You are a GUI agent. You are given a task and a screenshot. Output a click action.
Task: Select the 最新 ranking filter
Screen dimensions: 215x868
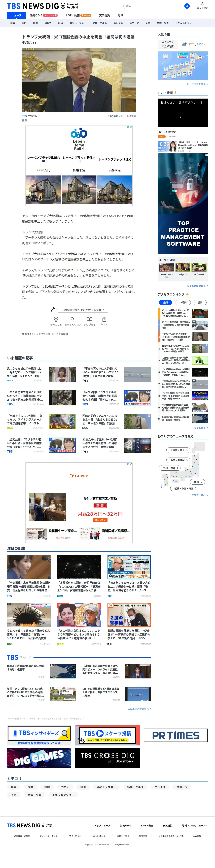coord(166,302)
